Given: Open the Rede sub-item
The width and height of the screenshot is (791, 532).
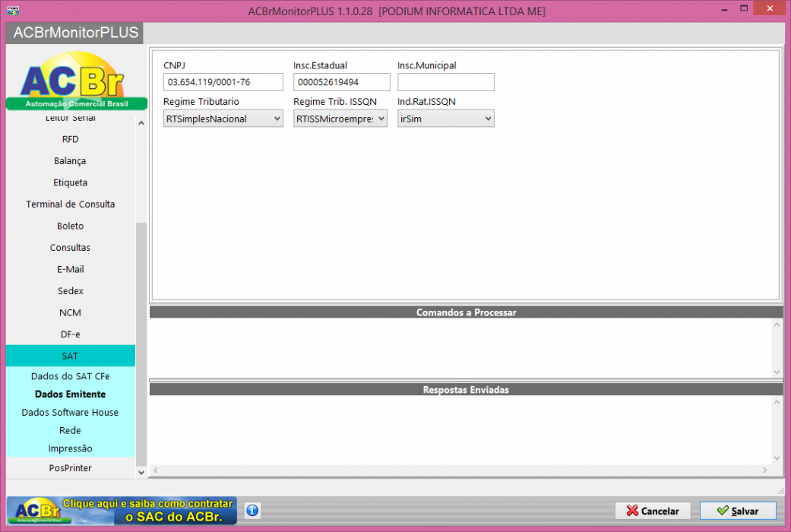Looking at the screenshot, I should (x=71, y=431).
